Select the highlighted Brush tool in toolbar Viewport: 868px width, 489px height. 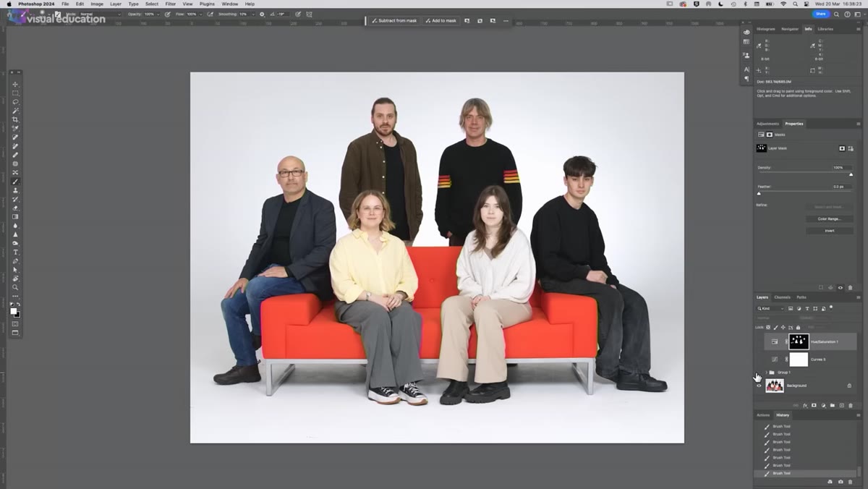15,182
